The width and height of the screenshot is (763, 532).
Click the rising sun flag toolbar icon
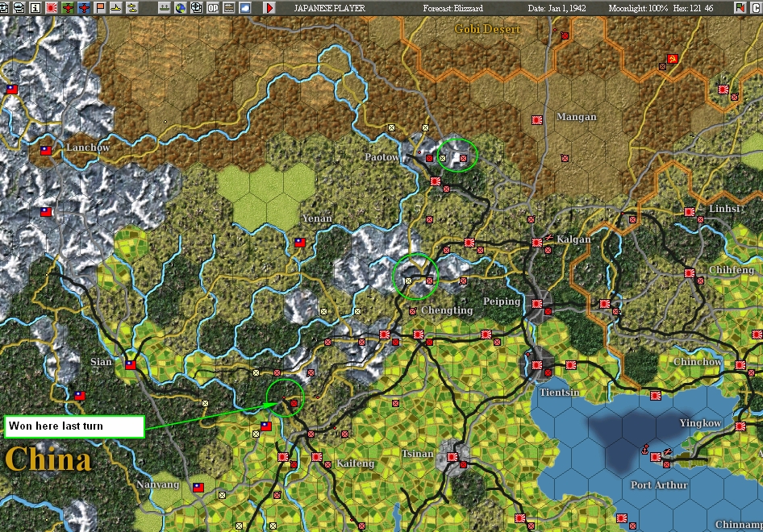click(x=51, y=8)
